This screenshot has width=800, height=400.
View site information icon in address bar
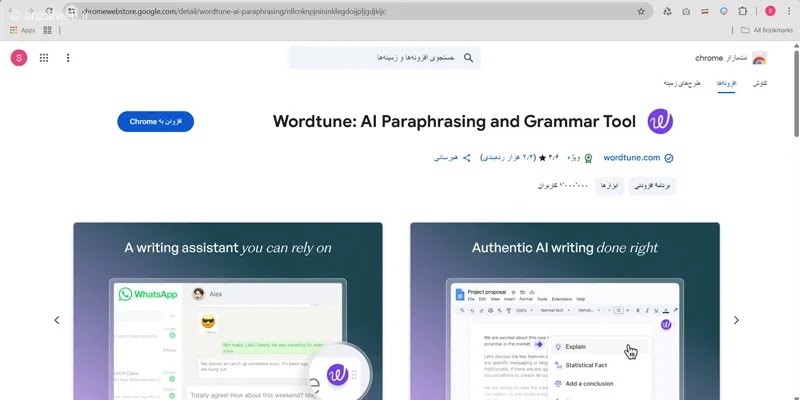pos(72,11)
